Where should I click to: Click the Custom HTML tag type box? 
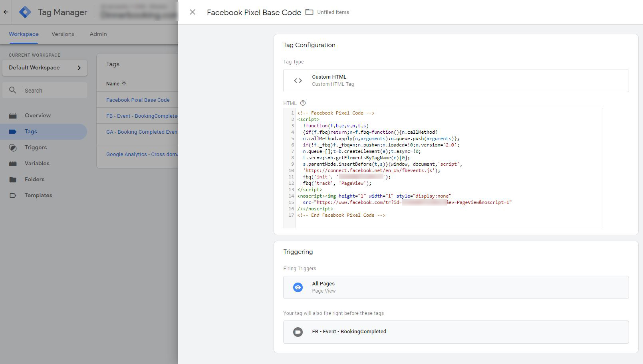(x=456, y=81)
